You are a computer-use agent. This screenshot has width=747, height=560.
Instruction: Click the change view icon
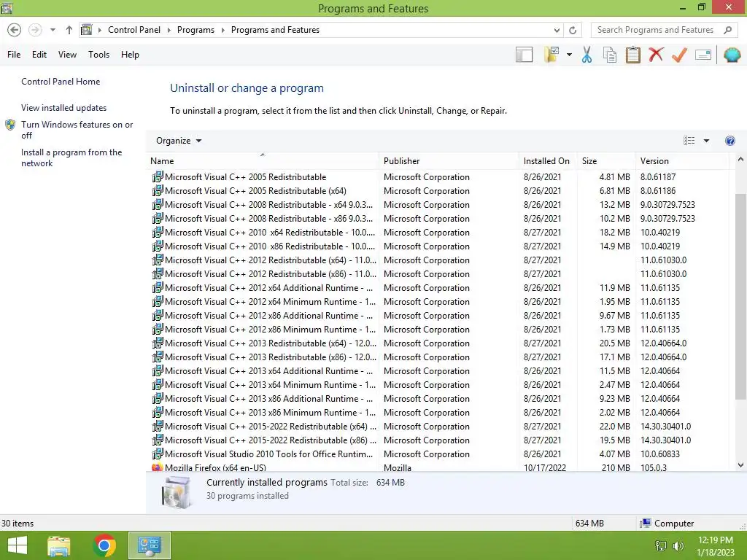689,141
